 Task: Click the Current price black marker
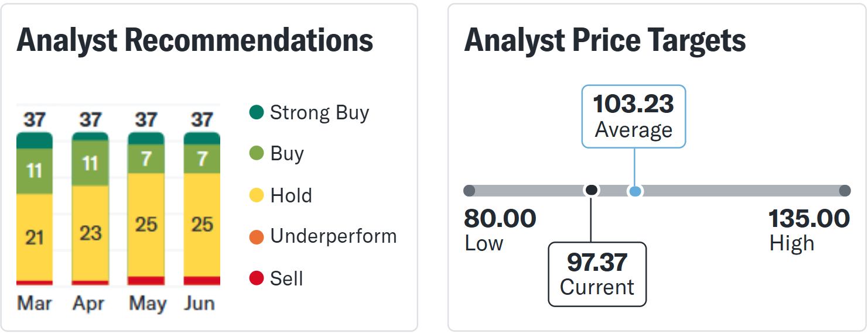click(x=592, y=190)
